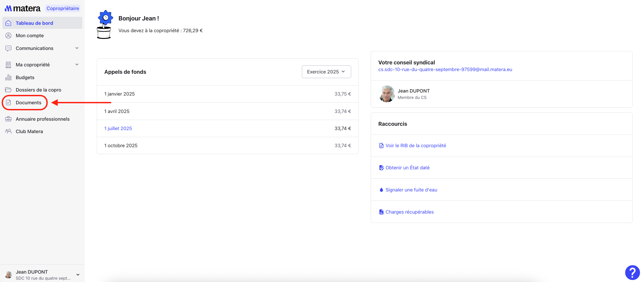Select Obtenir un État daté shortcut
644x282 pixels.
407,168
